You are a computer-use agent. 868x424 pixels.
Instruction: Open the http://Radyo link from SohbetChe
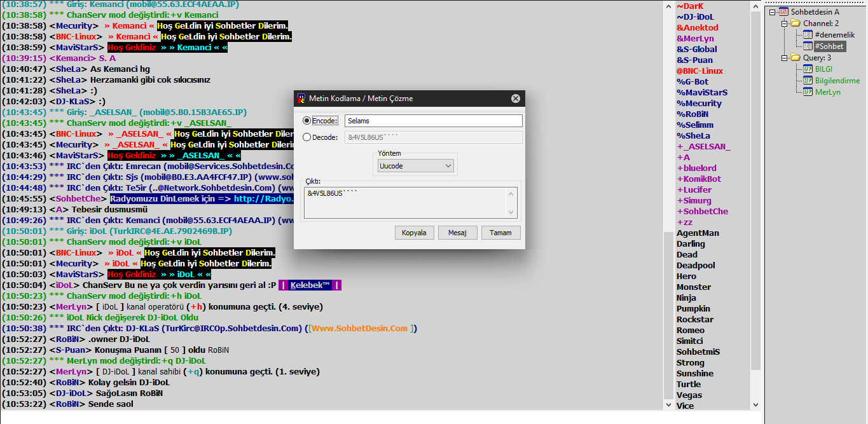click(263, 199)
